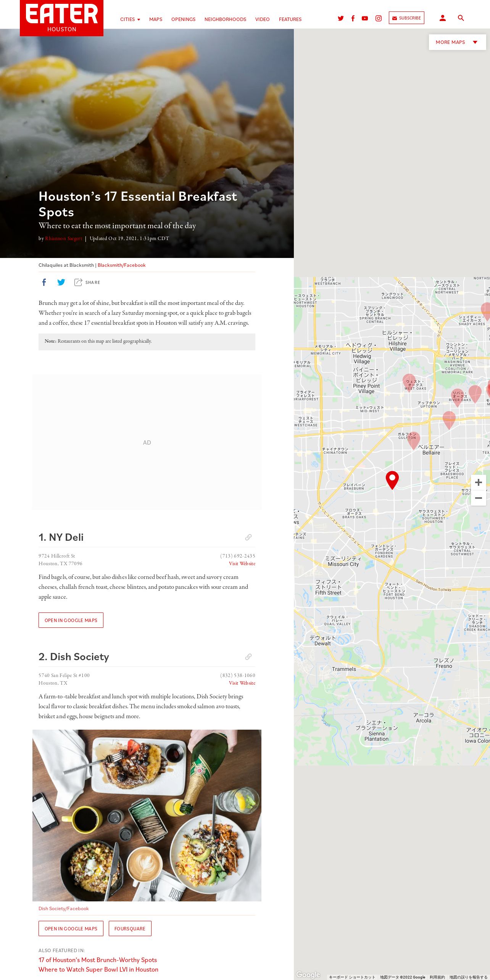Report a map error link
490x980 pixels.
(469, 977)
